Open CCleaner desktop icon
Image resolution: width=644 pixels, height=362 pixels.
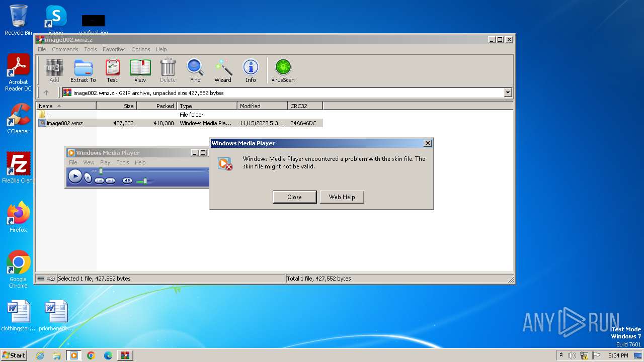coord(18,119)
